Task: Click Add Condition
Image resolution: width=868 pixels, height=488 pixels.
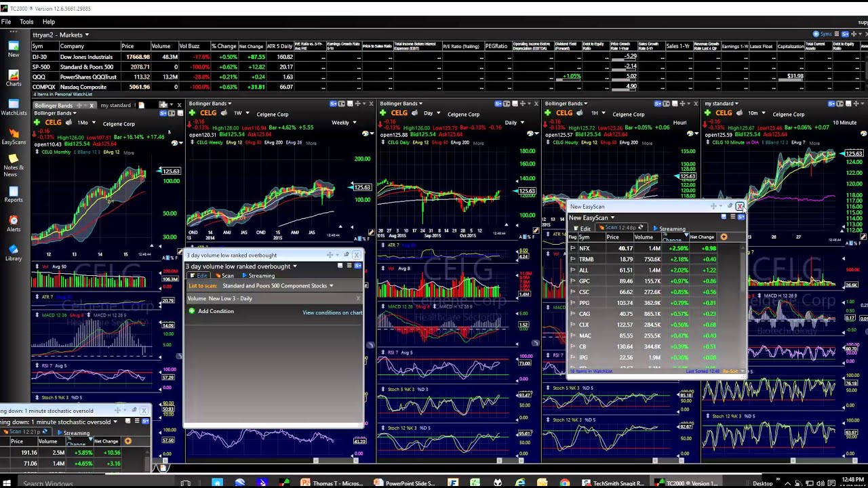Action: (x=216, y=311)
